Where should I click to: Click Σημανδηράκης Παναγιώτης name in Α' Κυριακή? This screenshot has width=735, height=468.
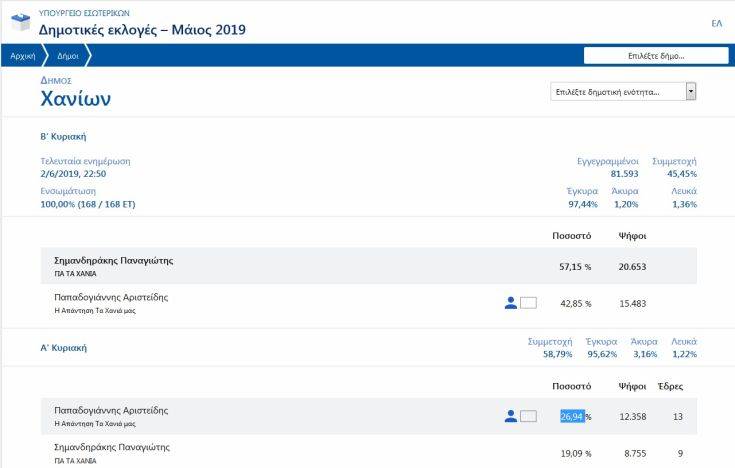coord(112,447)
